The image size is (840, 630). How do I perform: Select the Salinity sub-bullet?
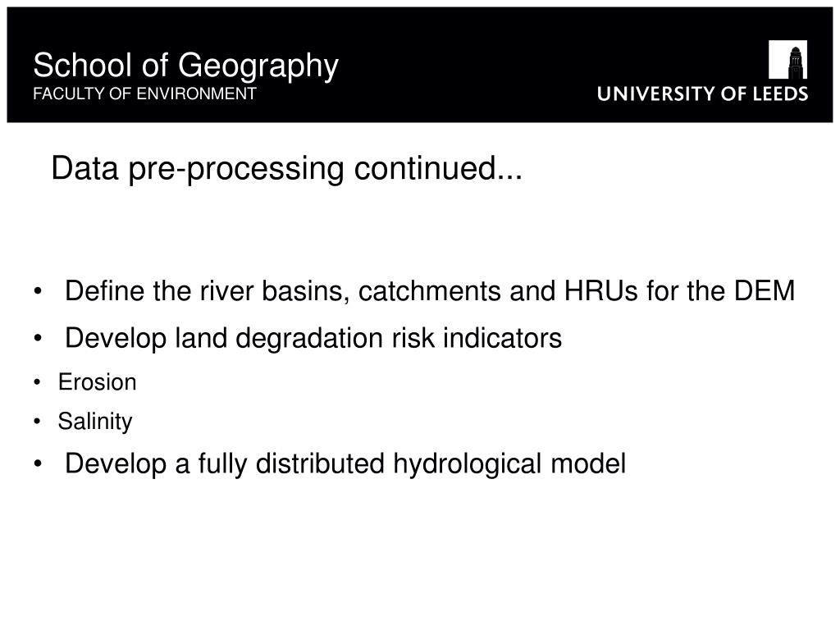[x=95, y=421]
